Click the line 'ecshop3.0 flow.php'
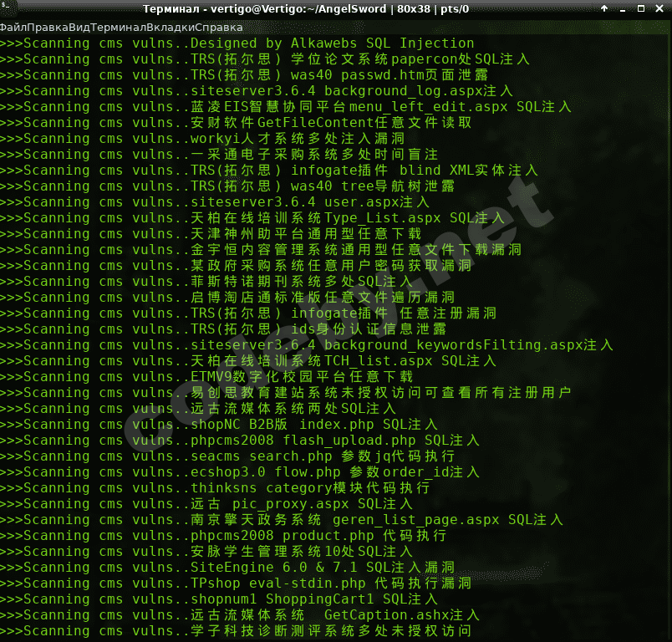This screenshot has width=672, height=642. point(240,471)
